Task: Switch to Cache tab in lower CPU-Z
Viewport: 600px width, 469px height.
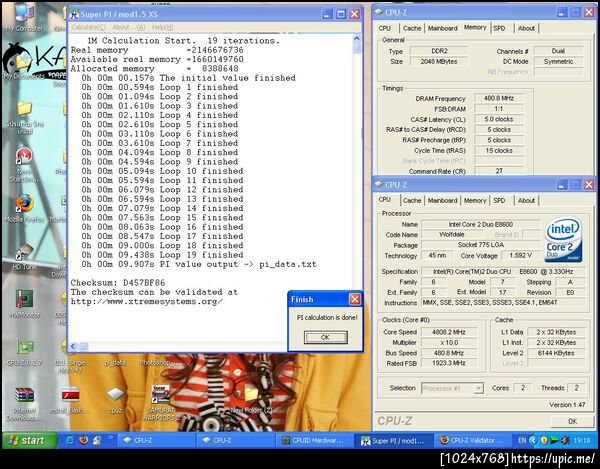Action: point(412,200)
